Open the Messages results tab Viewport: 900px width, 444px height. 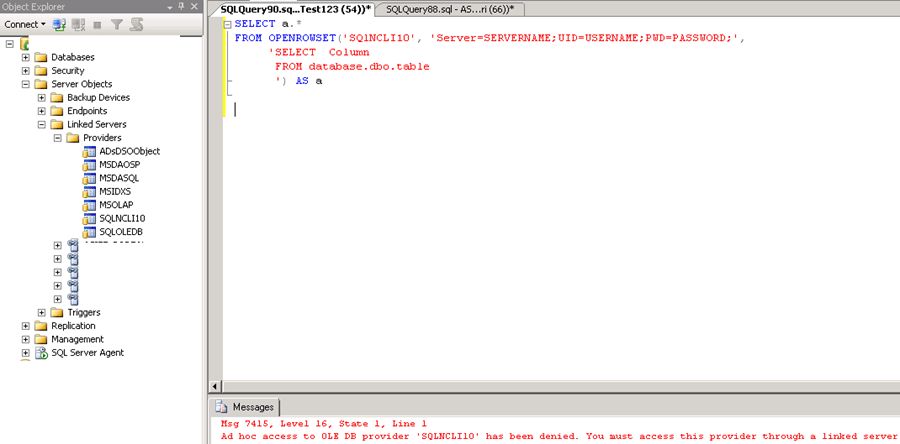click(x=245, y=407)
